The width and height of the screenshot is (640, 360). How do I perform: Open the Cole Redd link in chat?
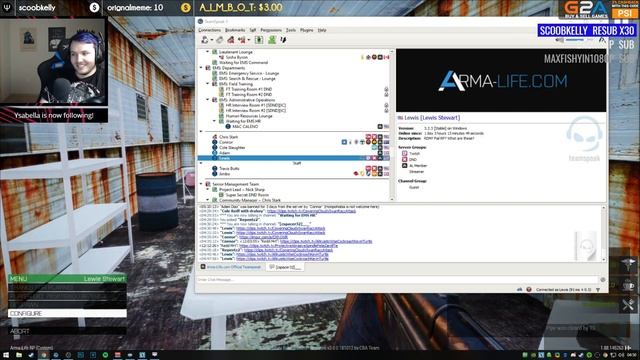(x=311, y=211)
